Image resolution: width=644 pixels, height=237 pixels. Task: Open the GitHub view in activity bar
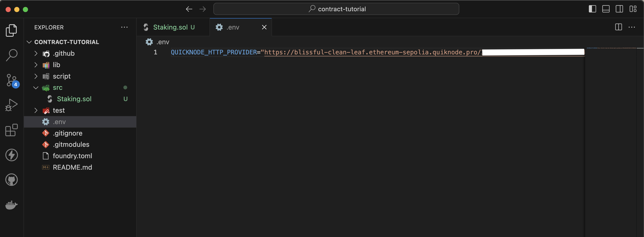(11, 180)
